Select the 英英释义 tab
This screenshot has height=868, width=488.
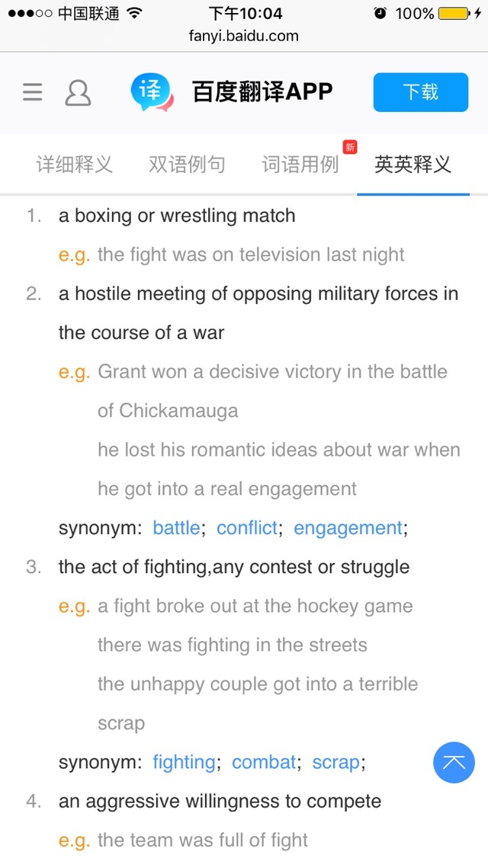click(x=413, y=164)
